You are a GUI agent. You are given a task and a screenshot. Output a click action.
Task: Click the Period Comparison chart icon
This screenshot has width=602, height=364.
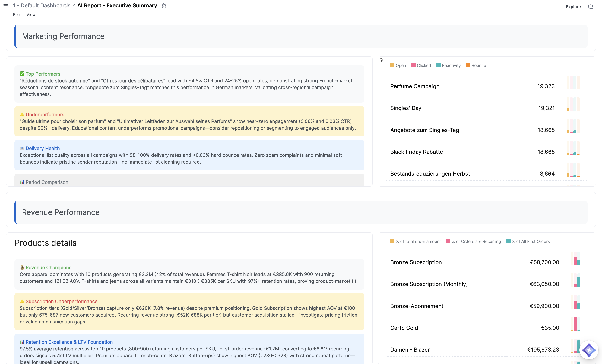click(22, 182)
